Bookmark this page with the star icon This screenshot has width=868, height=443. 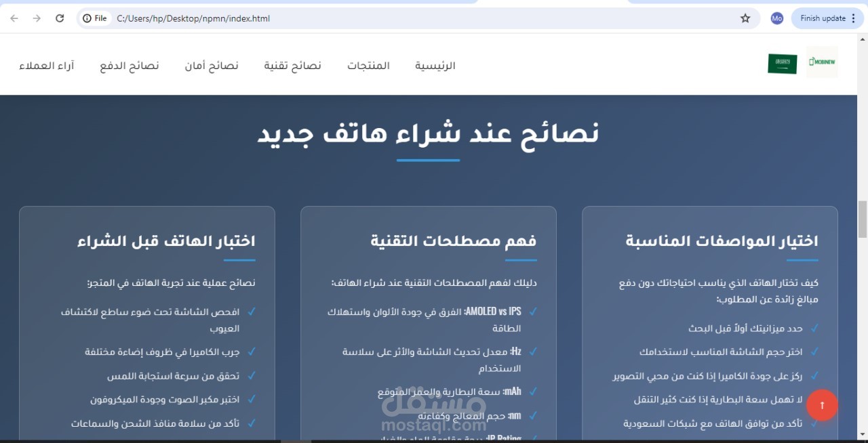[745, 18]
